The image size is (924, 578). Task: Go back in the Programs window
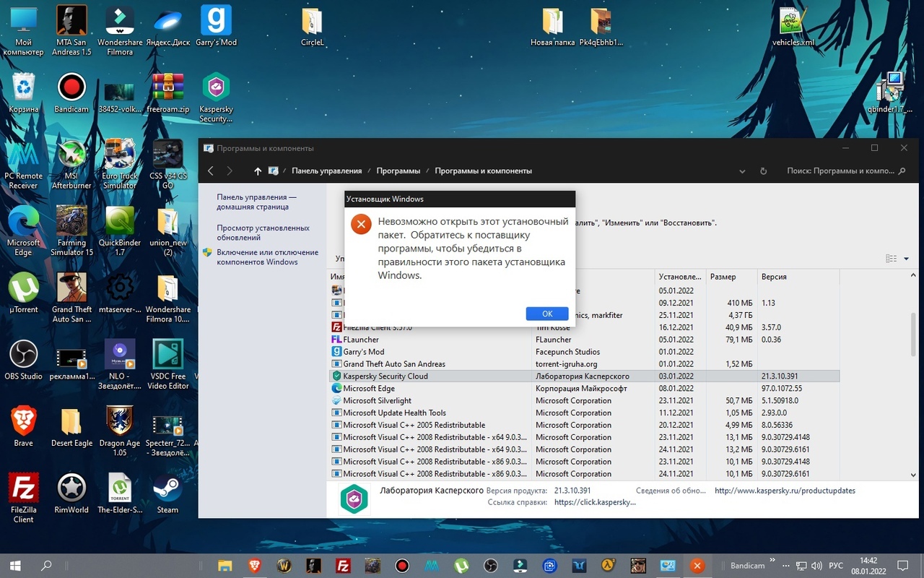point(211,171)
